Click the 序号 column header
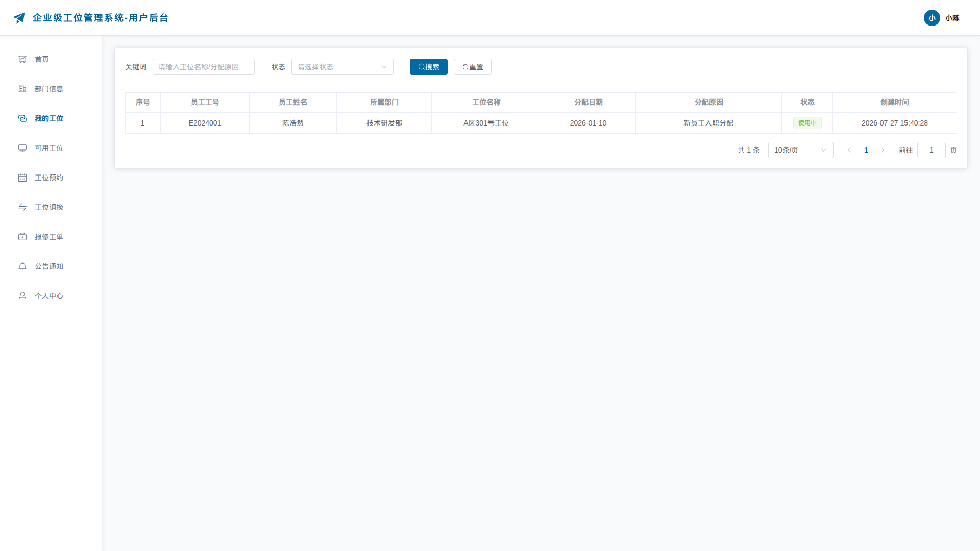 [142, 102]
